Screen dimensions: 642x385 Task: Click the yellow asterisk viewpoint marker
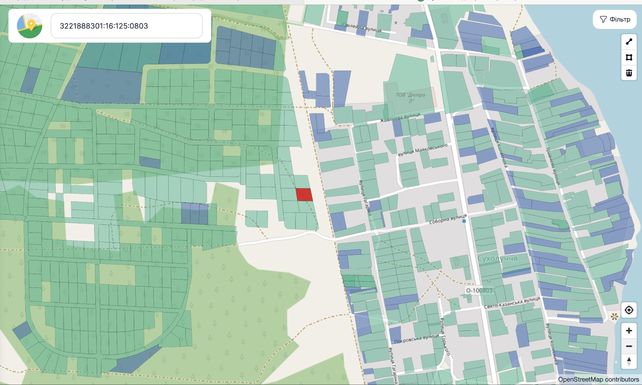coord(614,316)
